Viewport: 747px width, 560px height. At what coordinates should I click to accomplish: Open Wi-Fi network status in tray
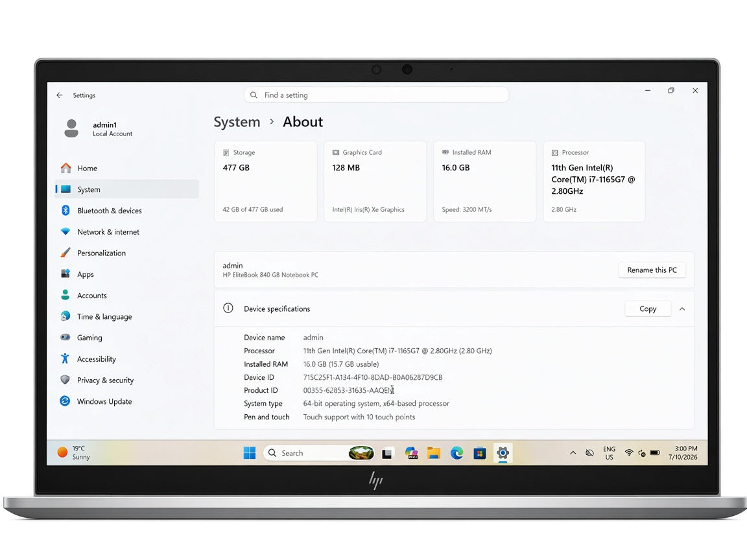tap(629, 453)
